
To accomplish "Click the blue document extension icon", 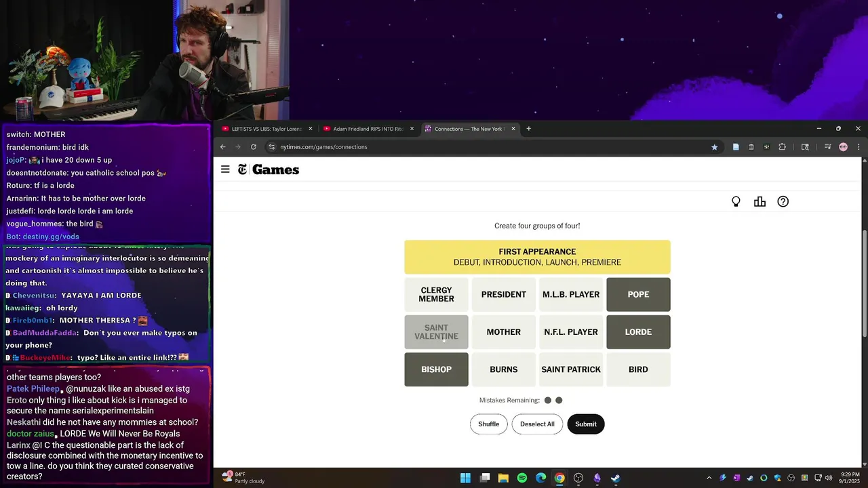I will click(736, 146).
